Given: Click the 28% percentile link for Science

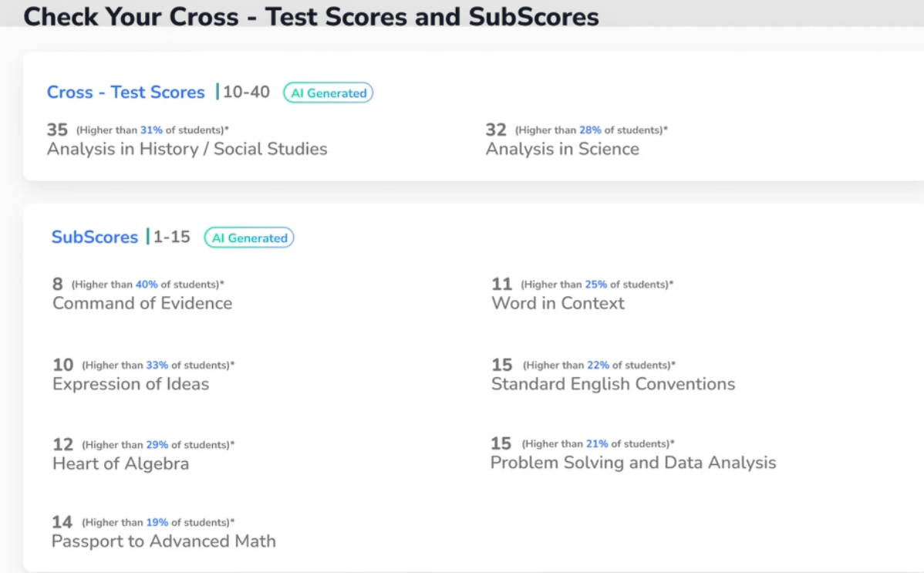Looking at the screenshot, I should pyautogui.click(x=591, y=130).
